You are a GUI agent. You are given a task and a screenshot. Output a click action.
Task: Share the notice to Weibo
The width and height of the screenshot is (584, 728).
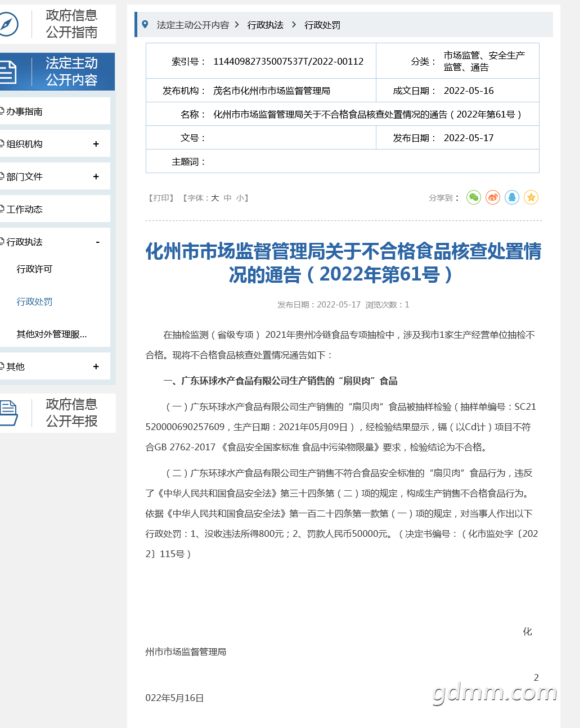click(493, 197)
